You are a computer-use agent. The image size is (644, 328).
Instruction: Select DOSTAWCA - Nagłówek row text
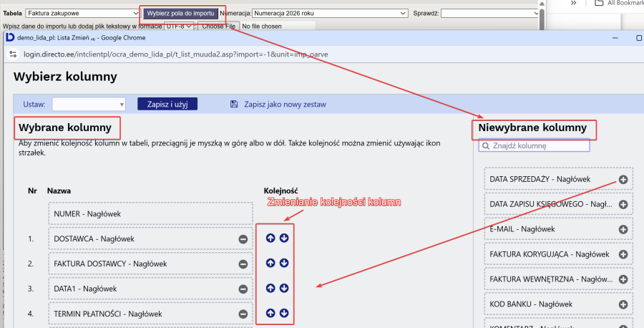(x=94, y=238)
